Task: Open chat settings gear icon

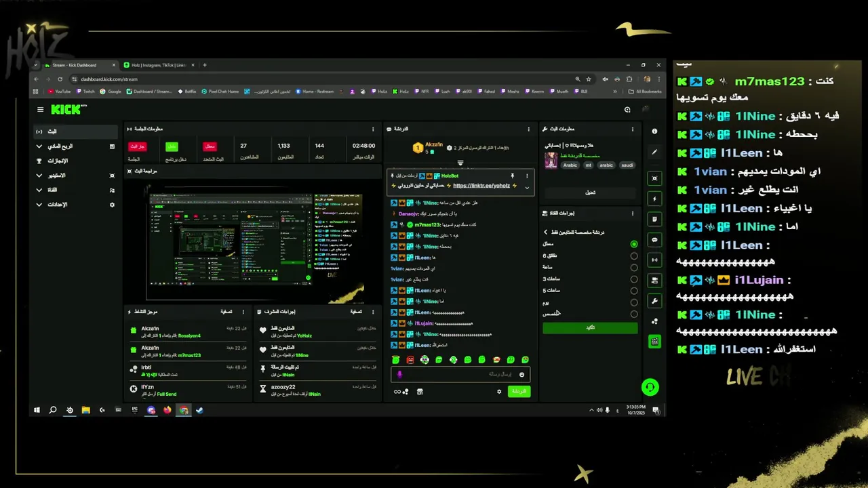Action: pos(499,391)
